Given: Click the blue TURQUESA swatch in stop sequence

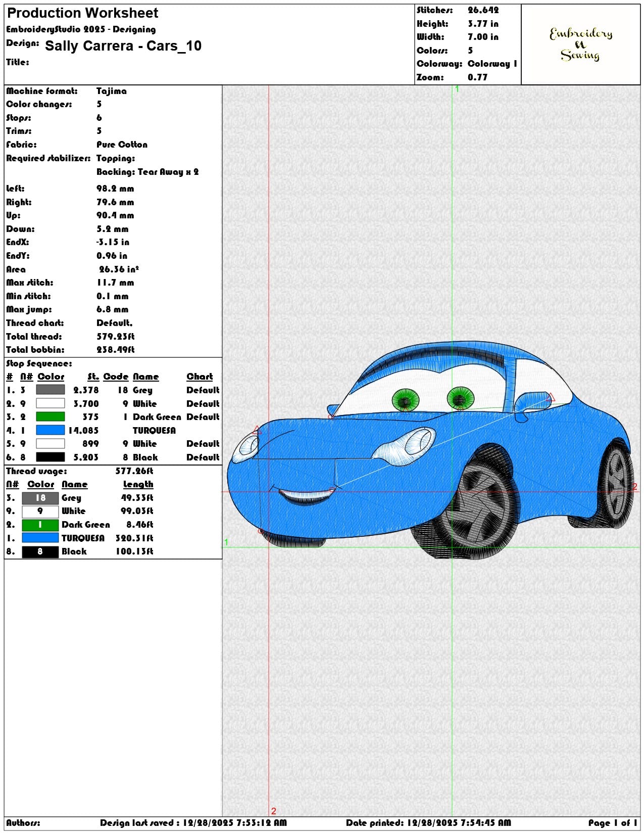Looking at the screenshot, I should [51, 430].
